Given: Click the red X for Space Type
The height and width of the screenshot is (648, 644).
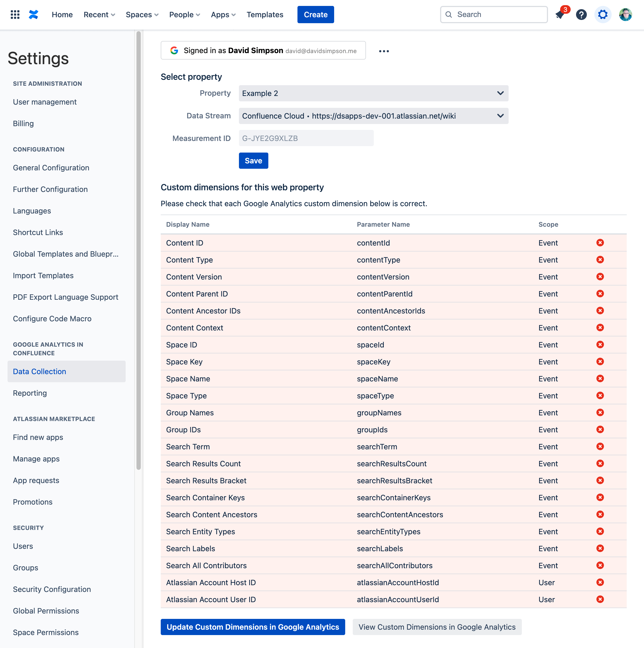Looking at the screenshot, I should [600, 395].
